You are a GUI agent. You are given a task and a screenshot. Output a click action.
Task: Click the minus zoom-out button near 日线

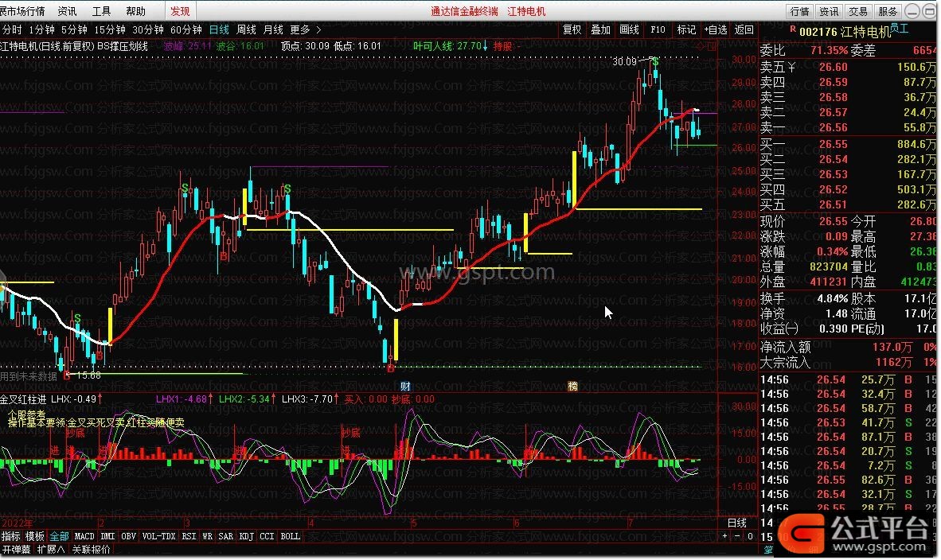[x=737, y=536]
